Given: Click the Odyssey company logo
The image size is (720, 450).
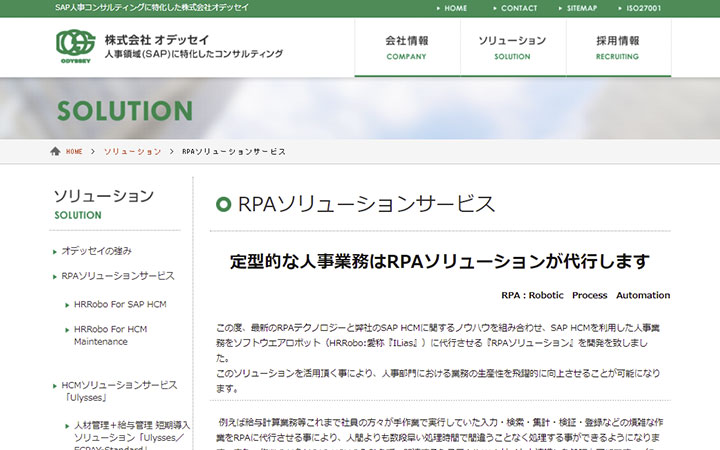Looking at the screenshot, I should pos(75,46).
